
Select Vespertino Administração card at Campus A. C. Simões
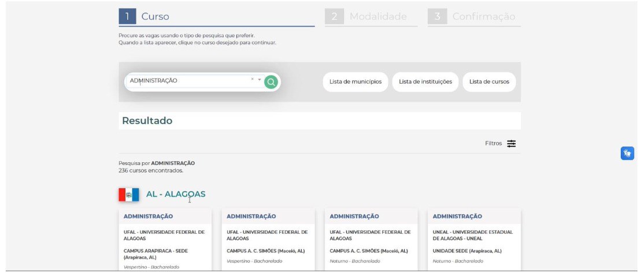coord(268,240)
